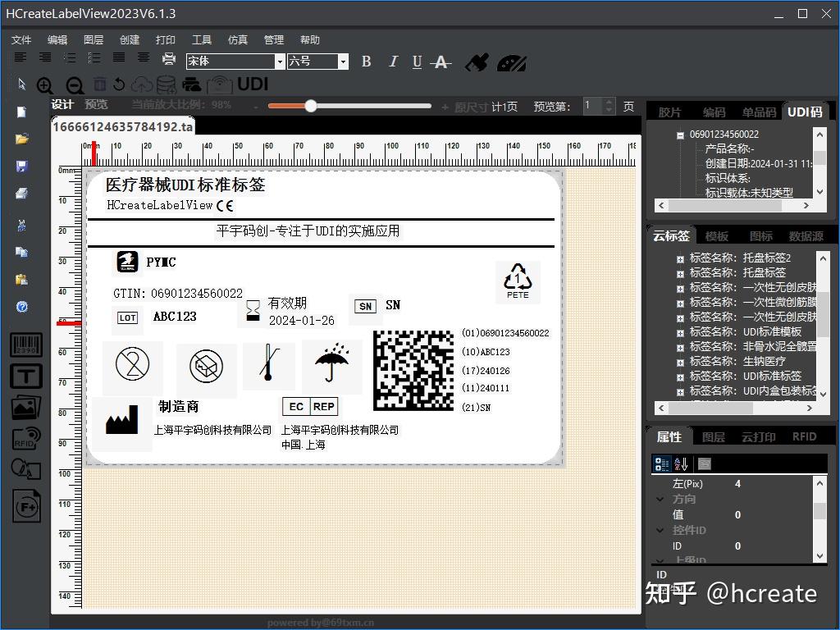Collapse the 06901234560022 tree node
The width and height of the screenshot is (840, 630).
click(x=680, y=135)
